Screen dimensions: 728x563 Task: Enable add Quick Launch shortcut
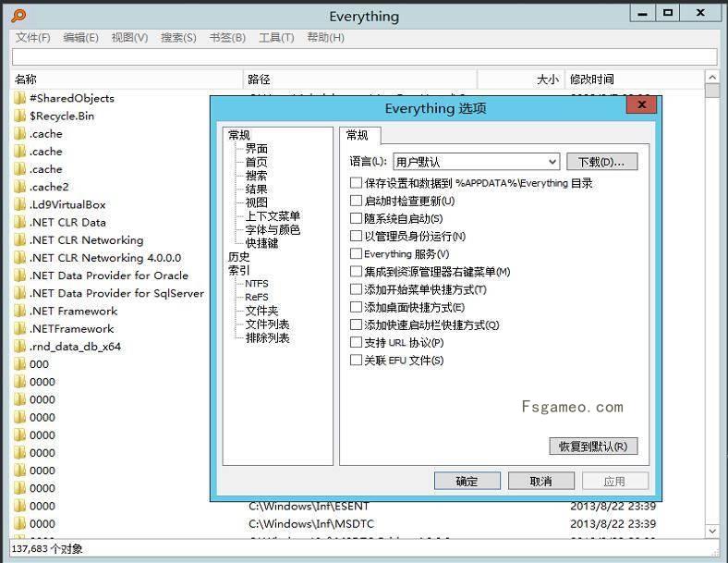[356, 324]
